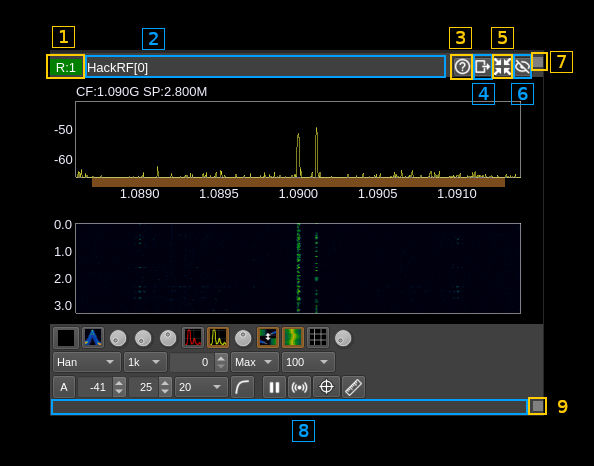Click the broadcast websocket server icon
The height and width of the screenshot is (466, 594).
(x=299, y=387)
